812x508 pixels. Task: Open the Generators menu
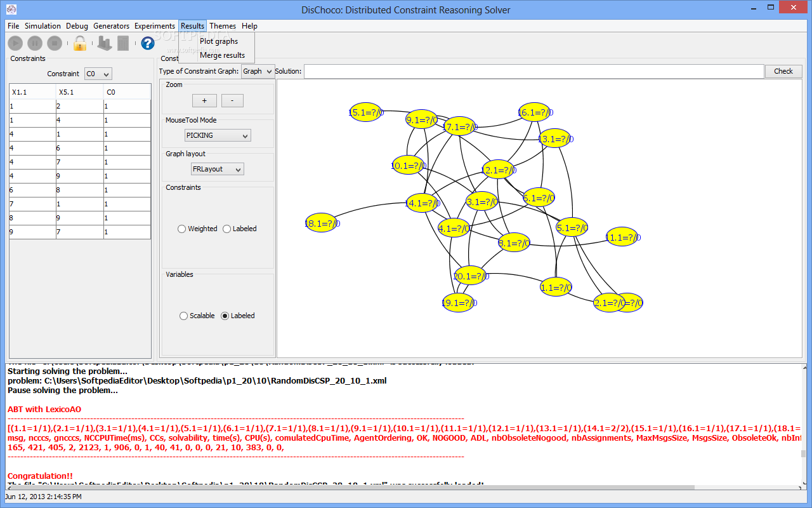(x=111, y=26)
